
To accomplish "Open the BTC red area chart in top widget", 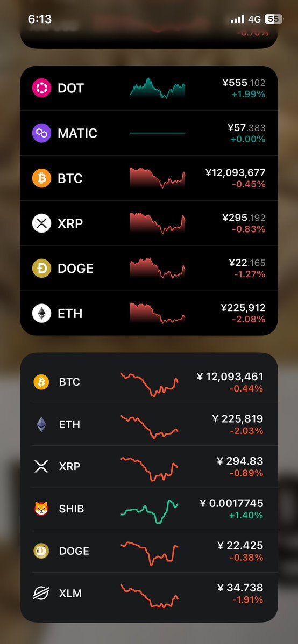I will pos(157,177).
